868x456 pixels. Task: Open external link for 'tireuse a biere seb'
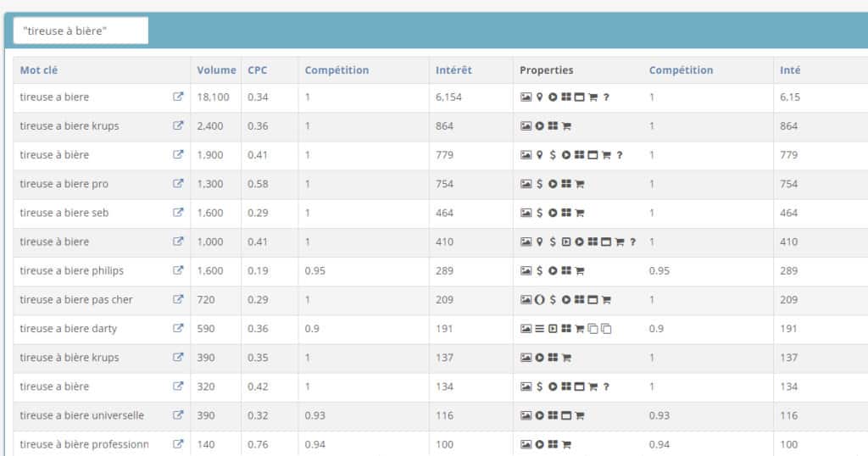178,212
